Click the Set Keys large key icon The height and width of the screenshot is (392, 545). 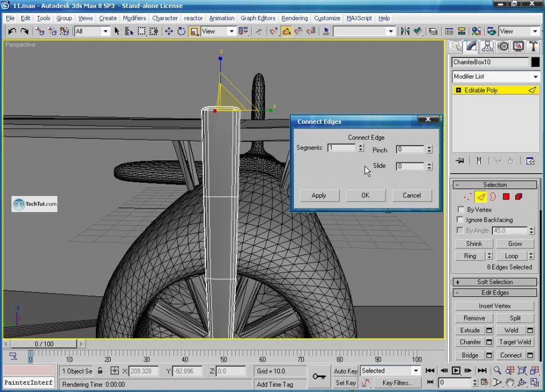(x=319, y=377)
